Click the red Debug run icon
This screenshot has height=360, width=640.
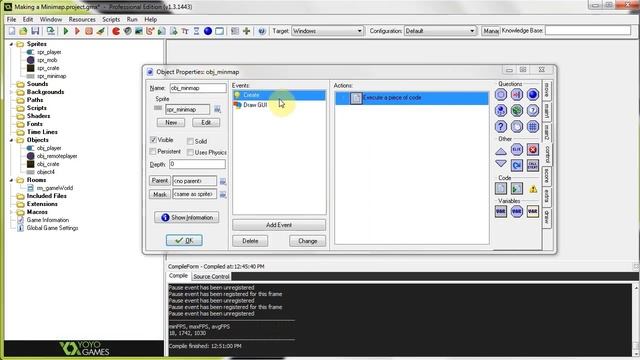click(77, 31)
